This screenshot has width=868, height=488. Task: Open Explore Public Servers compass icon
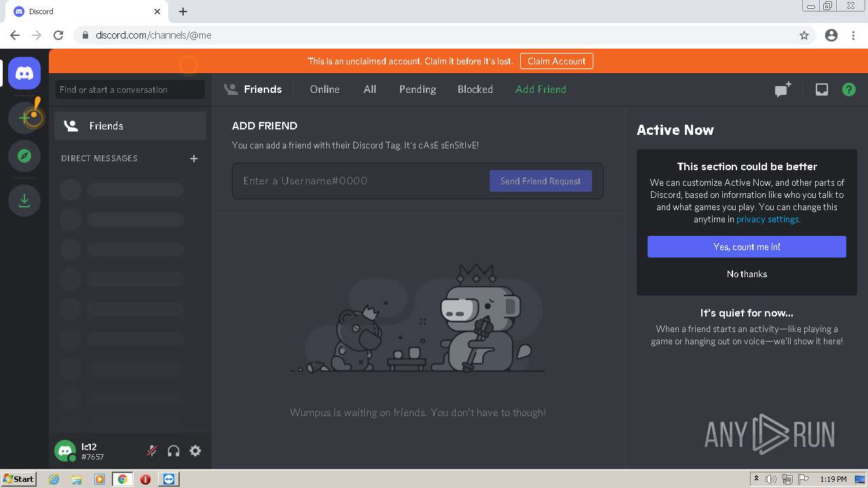click(24, 157)
